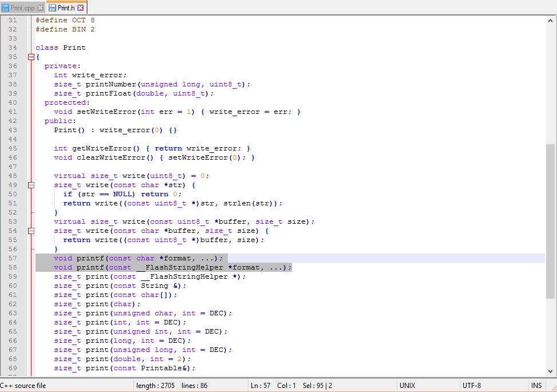Click line number 34 in the margin
The height and width of the screenshot is (392, 557).
pyautogui.click(x=13, y=47)
